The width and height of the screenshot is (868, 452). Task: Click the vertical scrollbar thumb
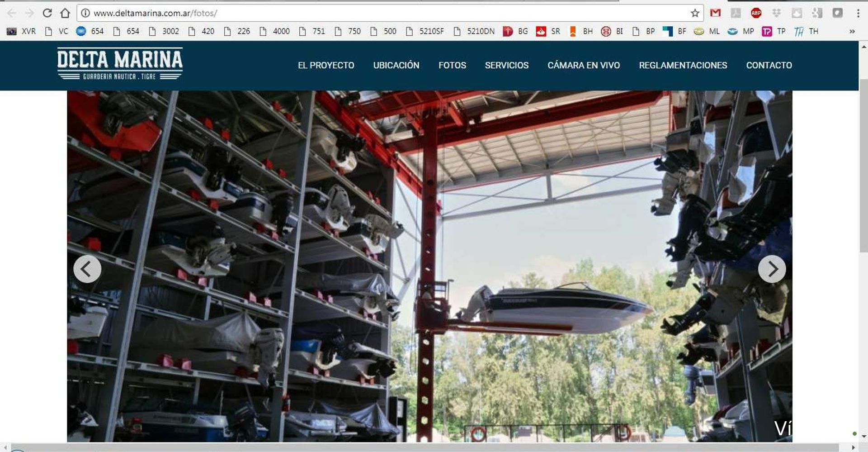point(863,166)
